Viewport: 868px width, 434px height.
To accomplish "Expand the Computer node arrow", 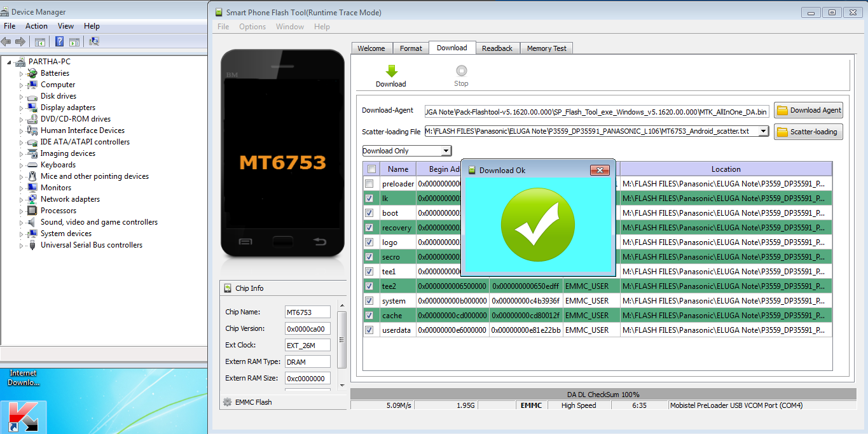I will [x=21, y=85].
